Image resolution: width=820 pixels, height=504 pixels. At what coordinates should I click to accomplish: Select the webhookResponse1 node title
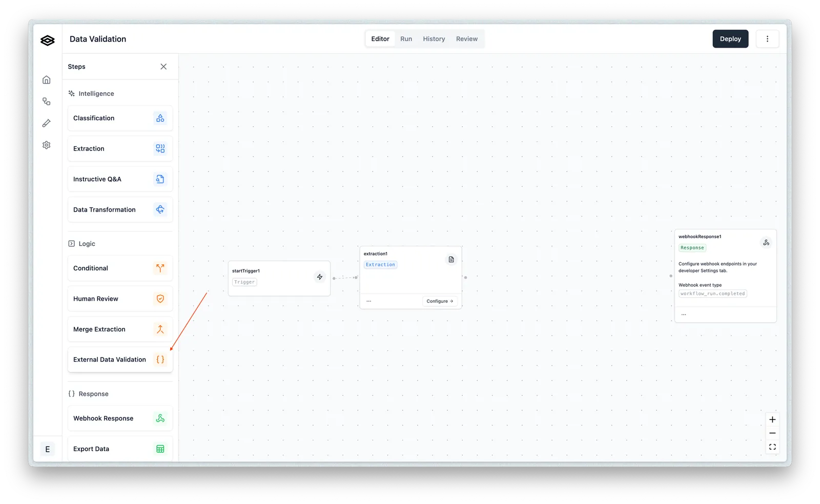pos(700,237)
